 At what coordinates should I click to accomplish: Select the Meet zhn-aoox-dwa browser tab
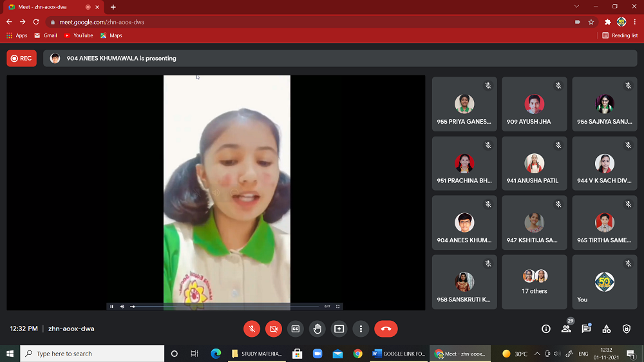[52, 7]
